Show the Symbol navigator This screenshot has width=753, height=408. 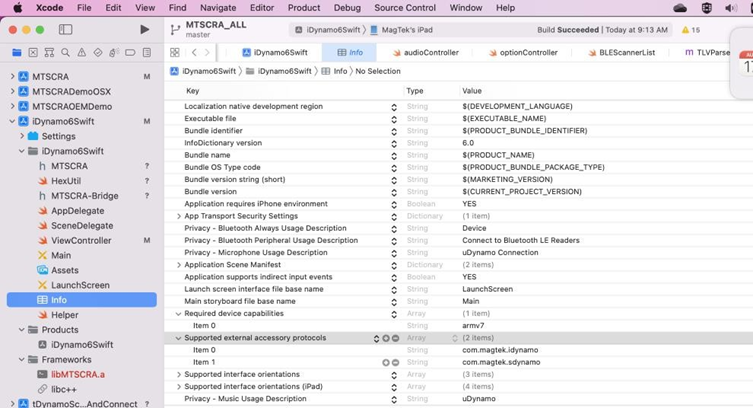pos(49,52)
